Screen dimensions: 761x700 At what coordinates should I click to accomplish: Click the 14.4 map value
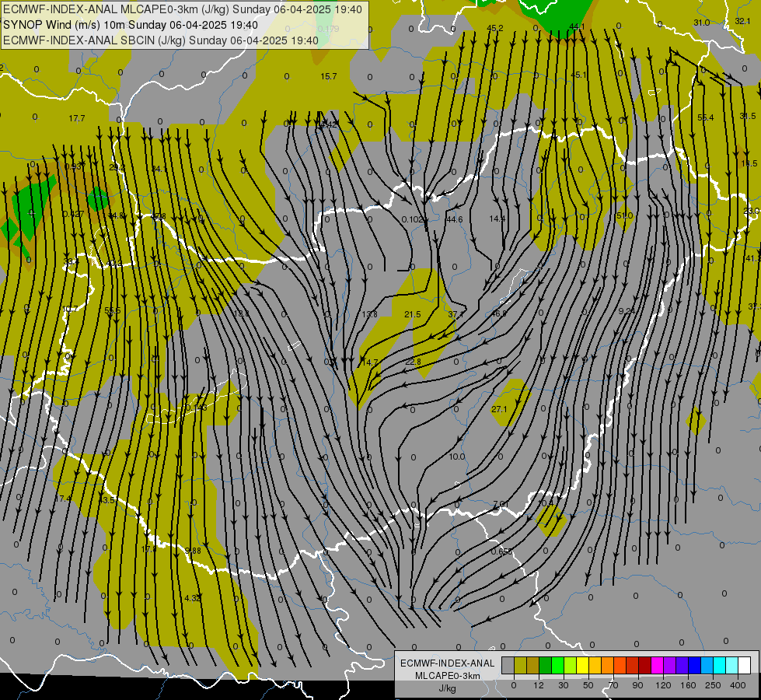pos(497,219)
